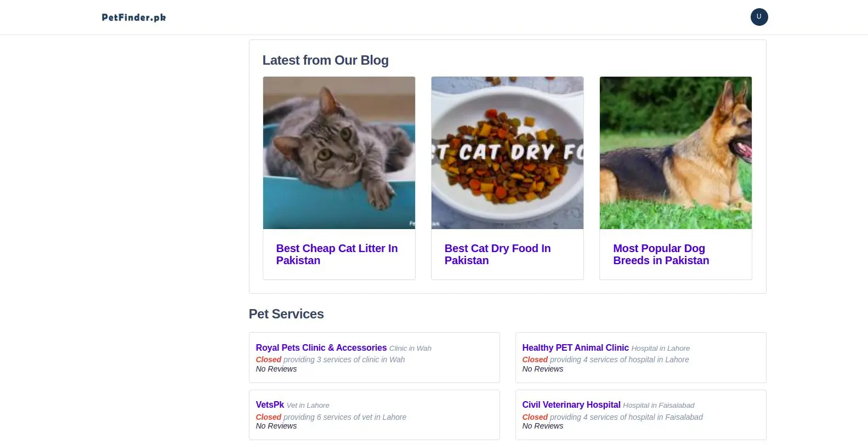Click Closed status on Royal Pets Clinic card
This screenshot has height=445, width=868.
pos(268,360)
